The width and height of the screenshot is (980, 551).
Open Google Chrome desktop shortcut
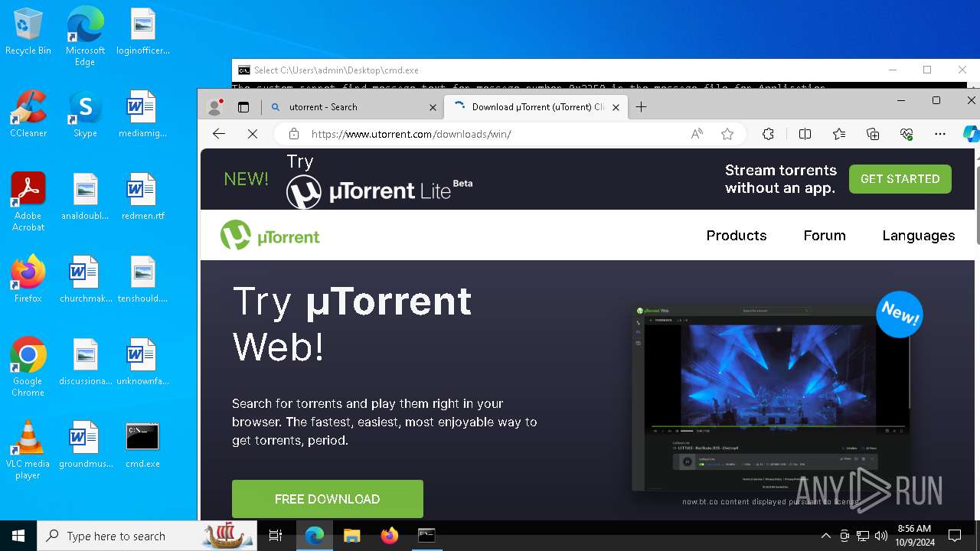(28, 367)
